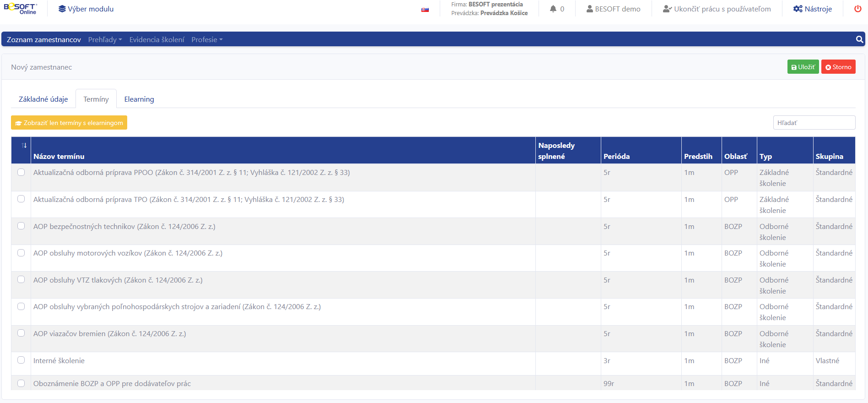Check the Interné školenie row checkbox
The height and width of the screenshot is (403, 868).
21,360
